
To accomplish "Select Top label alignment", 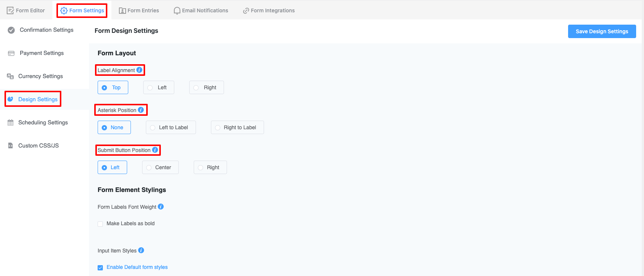I will click(x=113, y=87).
